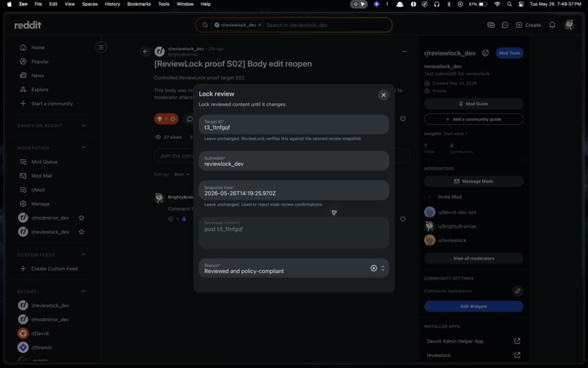Click Invite Mod

[x=449, y=196]
